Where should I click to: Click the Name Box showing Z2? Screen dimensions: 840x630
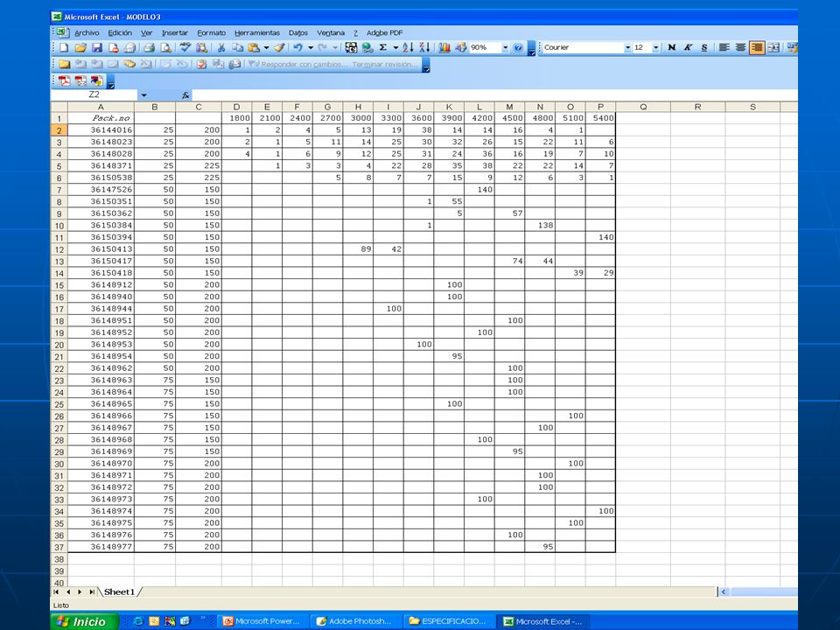click(x=94, y=94)
